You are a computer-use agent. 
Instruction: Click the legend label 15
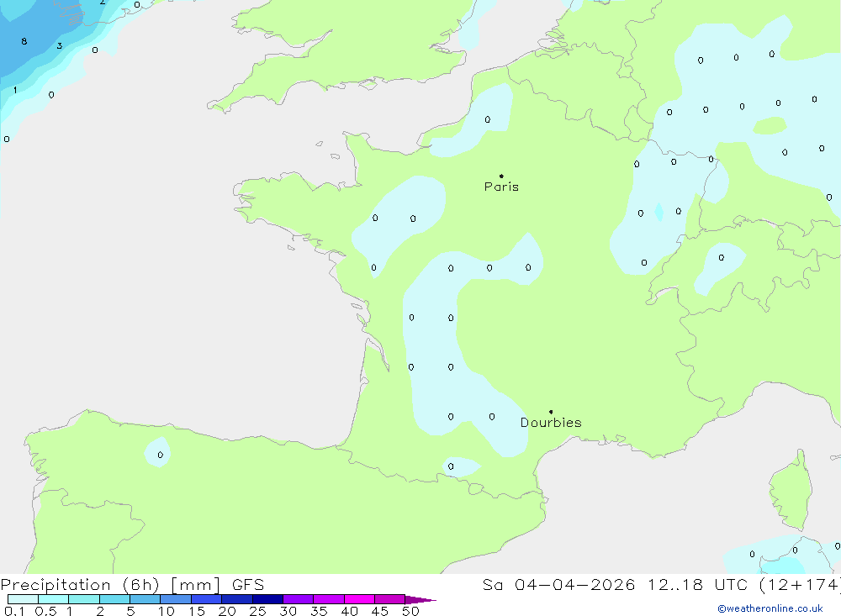click(x=197, y=611)
